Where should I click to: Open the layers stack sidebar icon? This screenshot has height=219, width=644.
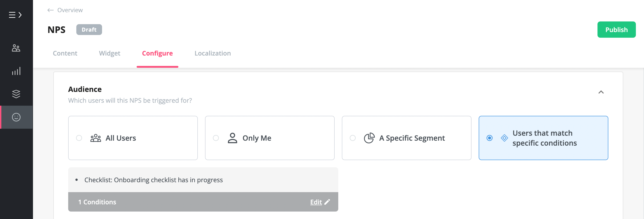pos(16,94)
